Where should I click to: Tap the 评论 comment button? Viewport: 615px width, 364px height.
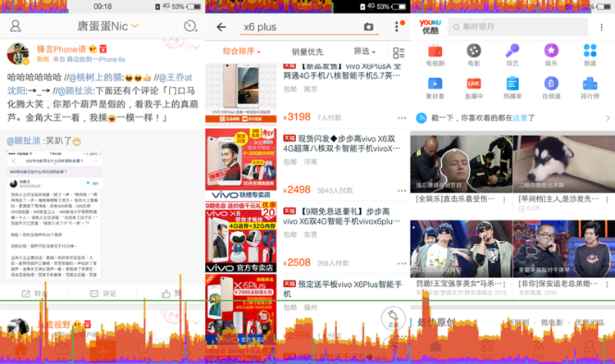102,293
